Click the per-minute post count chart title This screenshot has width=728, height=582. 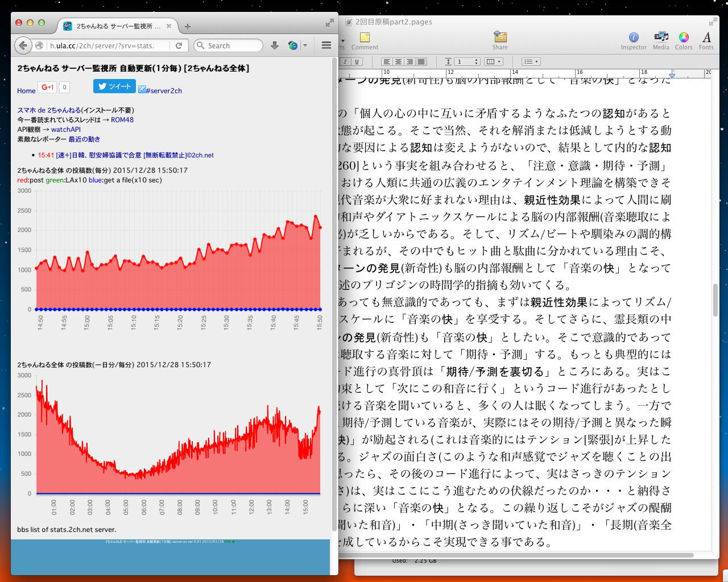102,171
